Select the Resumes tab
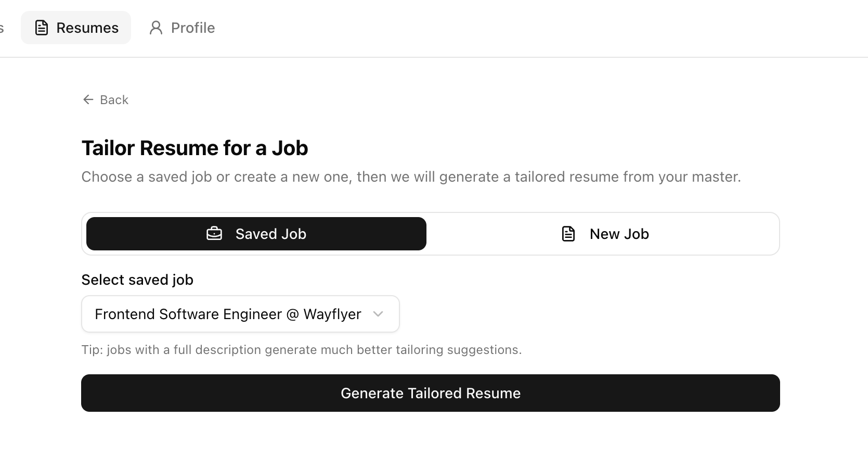 [76, 28]
